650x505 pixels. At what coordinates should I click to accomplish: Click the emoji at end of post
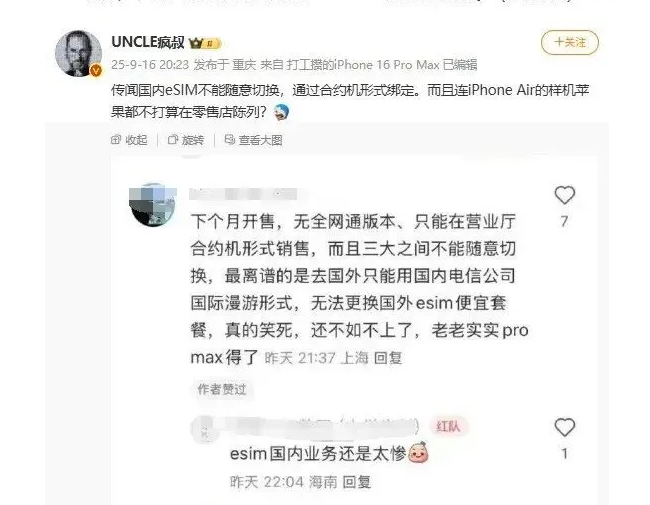(281, 112)
